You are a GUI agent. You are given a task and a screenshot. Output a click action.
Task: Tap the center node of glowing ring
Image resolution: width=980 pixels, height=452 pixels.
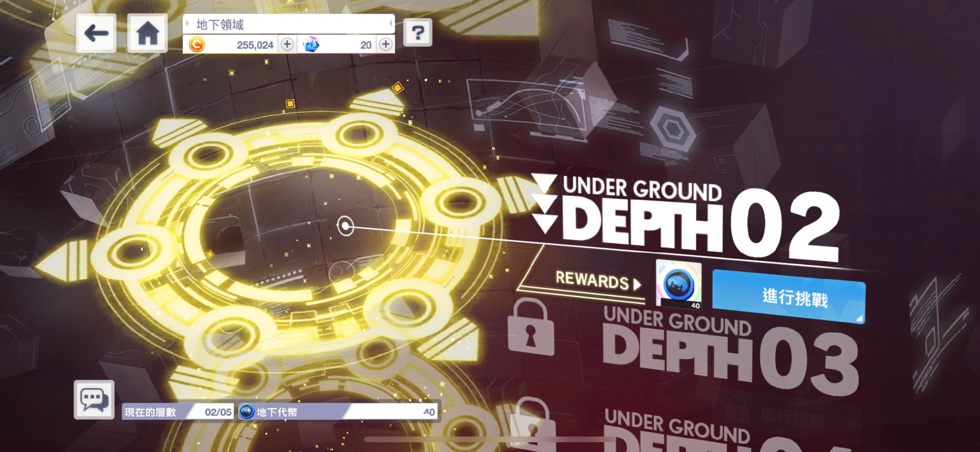(x=345, y=226)
